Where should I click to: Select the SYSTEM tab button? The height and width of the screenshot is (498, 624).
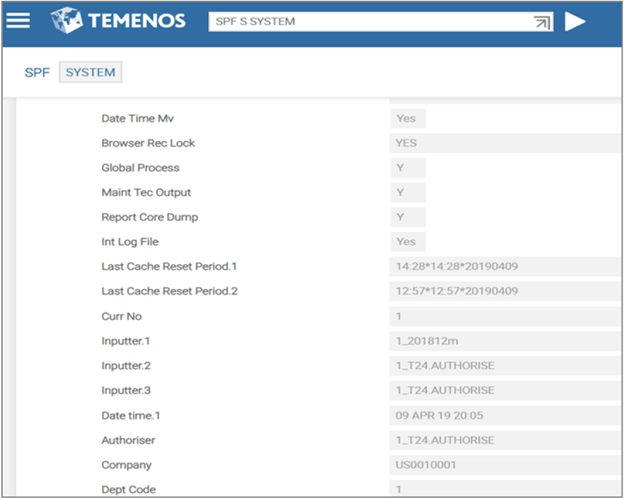point(90,72)
